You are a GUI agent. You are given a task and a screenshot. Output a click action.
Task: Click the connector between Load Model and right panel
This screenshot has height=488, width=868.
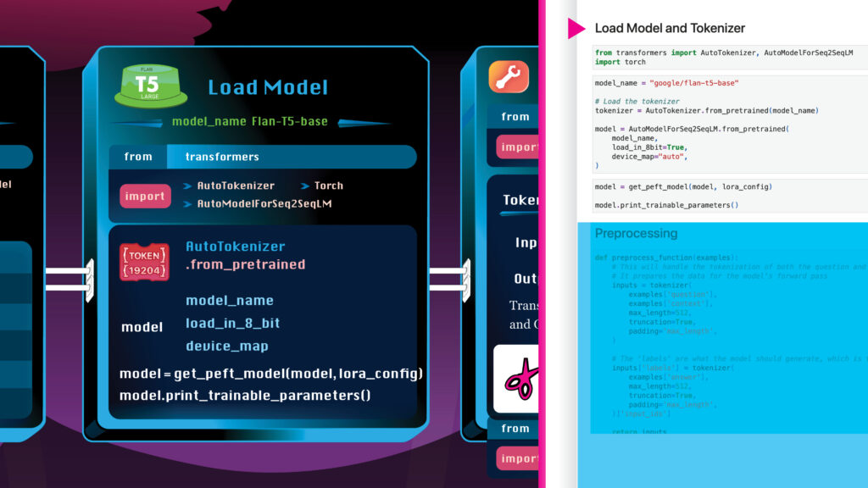point(448,279)
